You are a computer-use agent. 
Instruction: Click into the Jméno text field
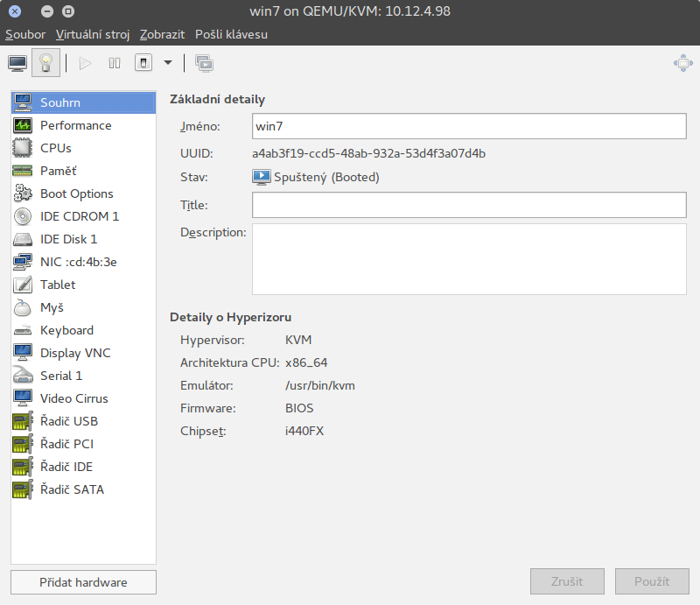(x=468, y=126)
